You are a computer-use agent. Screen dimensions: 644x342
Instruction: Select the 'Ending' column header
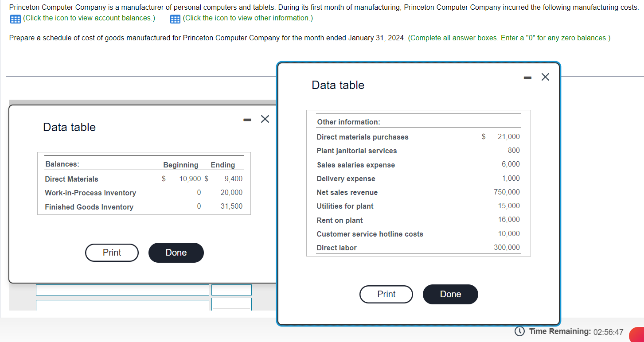[223, 165]
